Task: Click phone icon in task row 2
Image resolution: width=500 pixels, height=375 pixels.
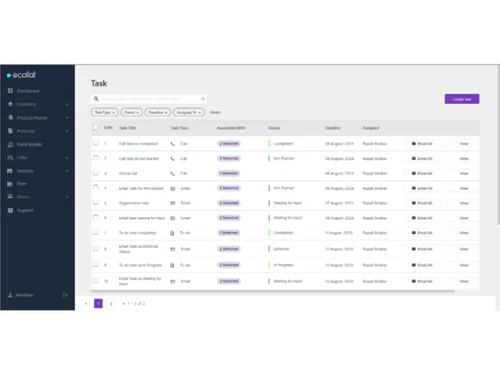Action: point(172,159)
